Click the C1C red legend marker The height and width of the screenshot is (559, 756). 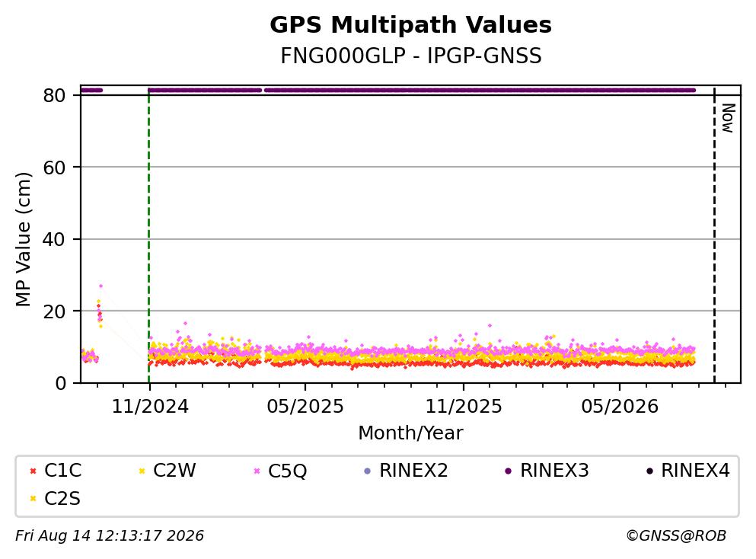(33, 471)
